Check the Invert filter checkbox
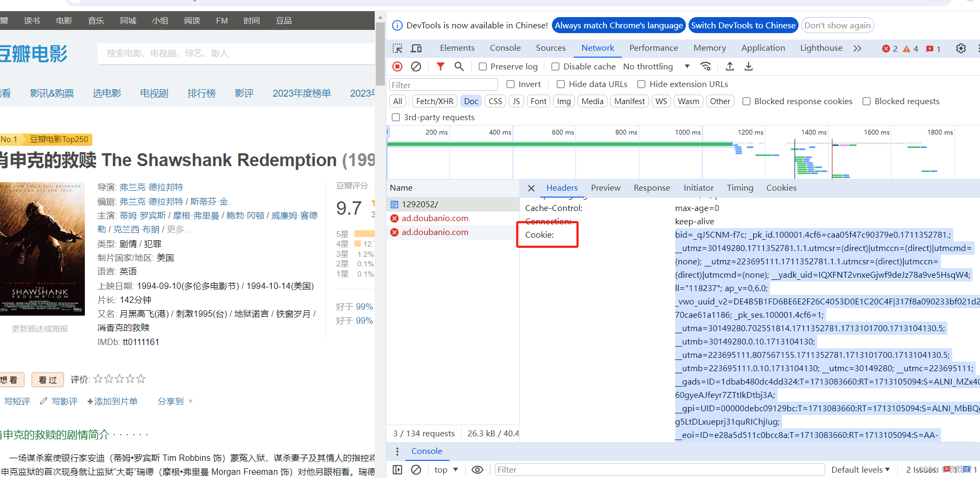The height and width of the screenshot is (478, 980). pyautogui.click(x=510, y=84)
